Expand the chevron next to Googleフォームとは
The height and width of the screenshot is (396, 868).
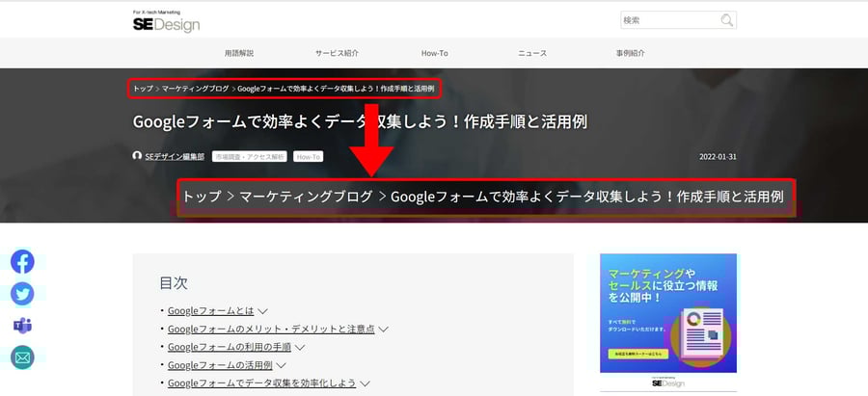click(x=262, y=311)
